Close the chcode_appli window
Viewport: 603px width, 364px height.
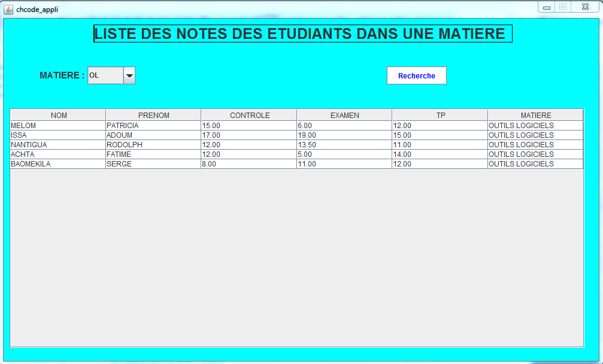585,7
